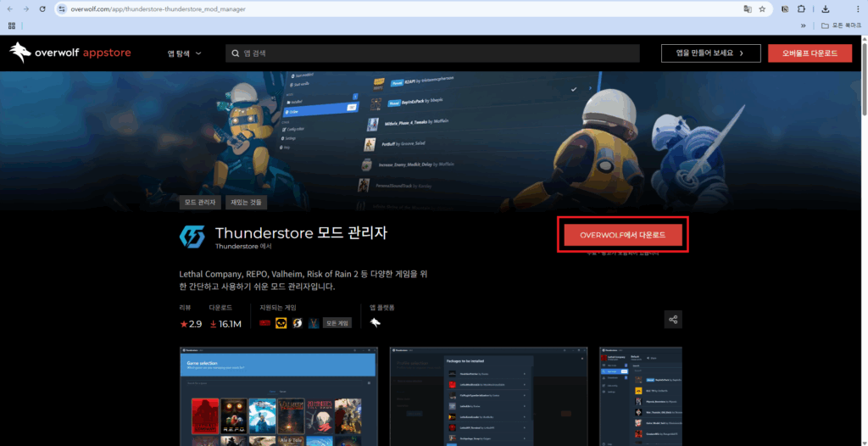Image resolution: width=868 pixels, height=446 pixels.
Task: Click the Overwolf wolf logo in header
Action: click(20, 53)
